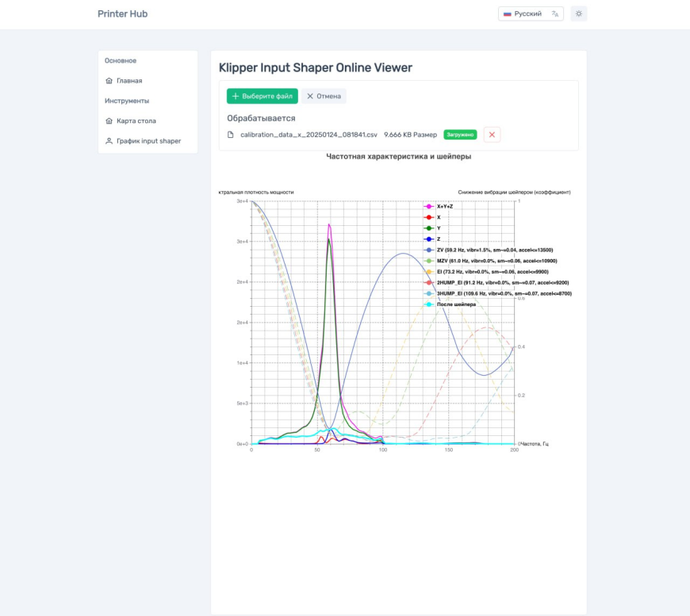Click the Инструменты sidebar section heading
The width and height of the screenshot is (690, 616).
127,101
